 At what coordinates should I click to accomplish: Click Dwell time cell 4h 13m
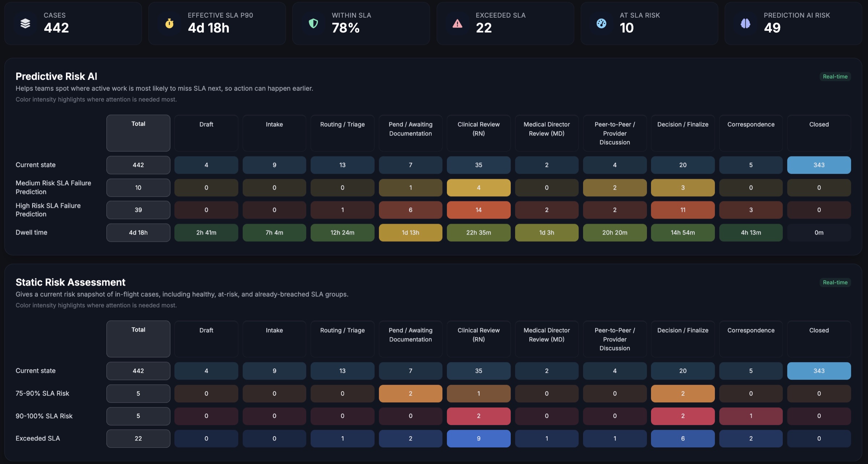(751, 232)
